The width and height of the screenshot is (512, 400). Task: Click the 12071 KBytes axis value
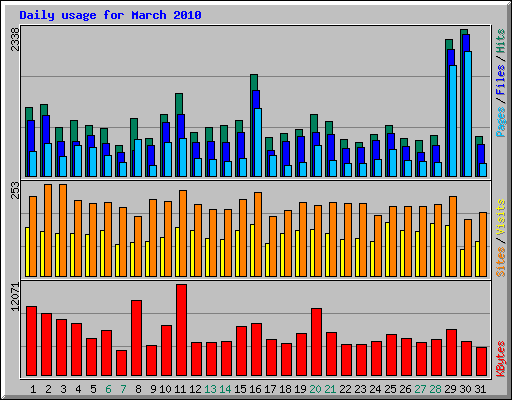pos(15,297)
